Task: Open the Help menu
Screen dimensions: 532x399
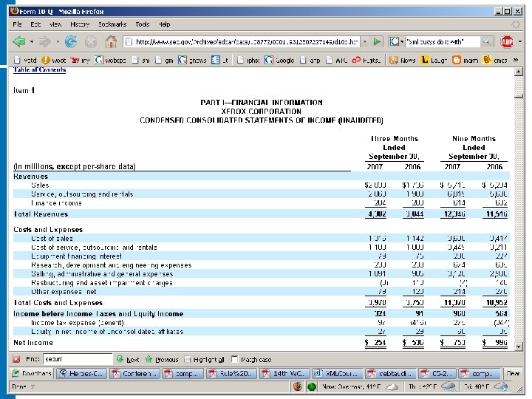Action: [164, 24]
